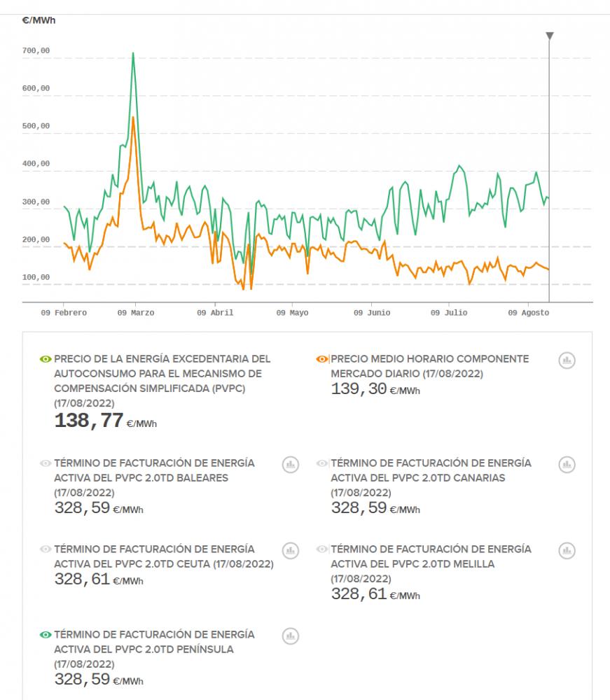
Task: Click the 400,00 y-axis label
Action: coord(36,164)
